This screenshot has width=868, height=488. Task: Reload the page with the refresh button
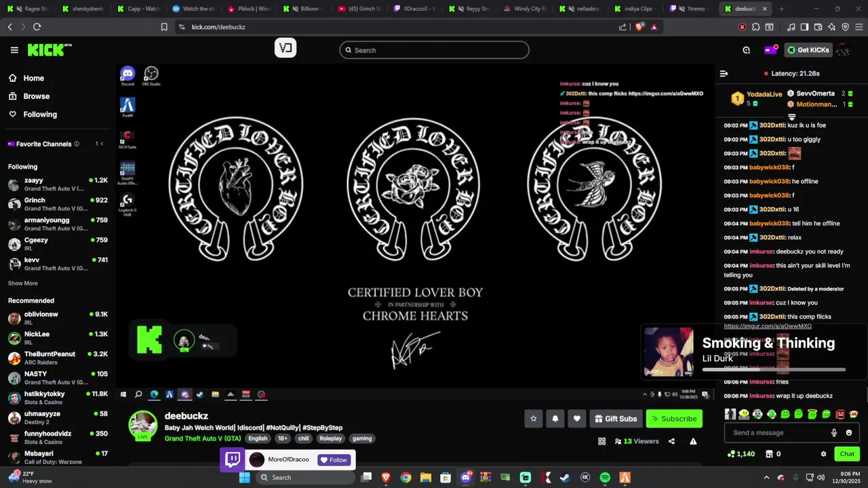click(x=37, y=27)
